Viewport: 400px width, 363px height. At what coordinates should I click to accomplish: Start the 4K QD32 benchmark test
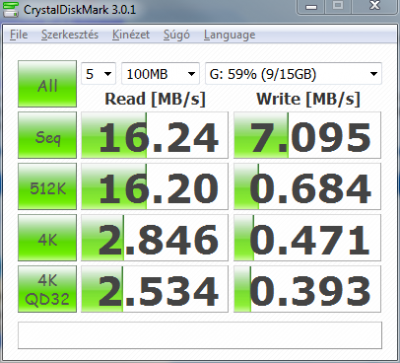point(47,289)
